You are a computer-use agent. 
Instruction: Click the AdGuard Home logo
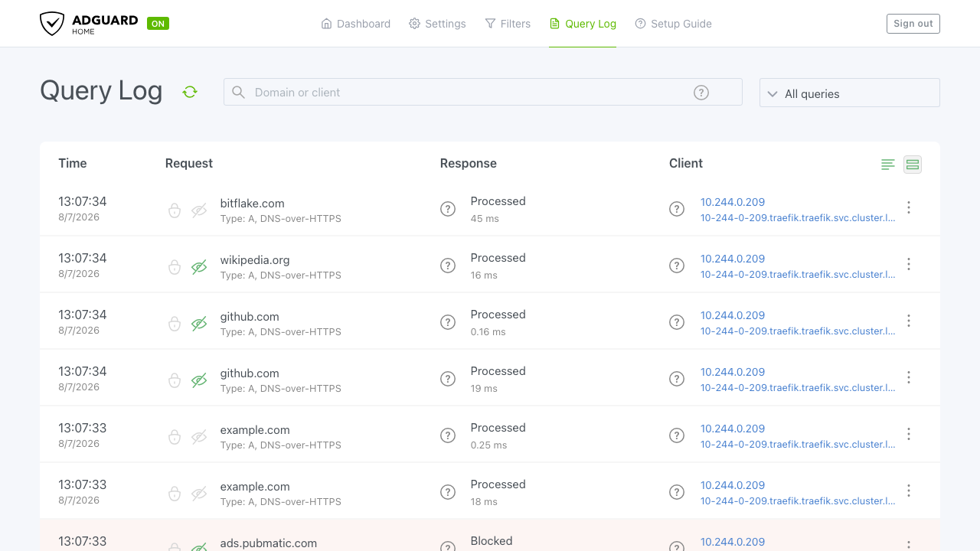coord(89,24)
